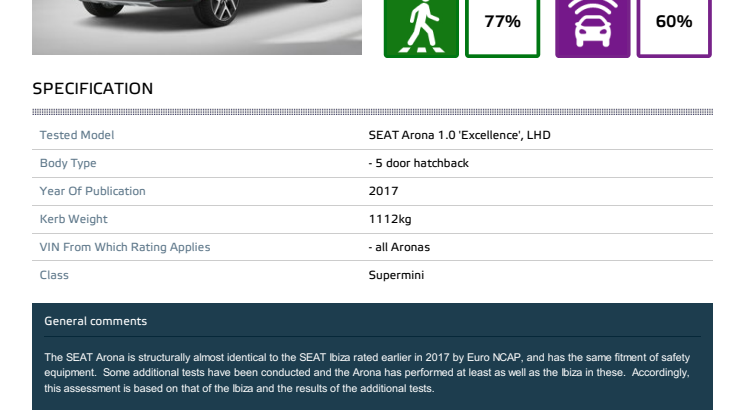Select the 1112kg weight value

390,219
